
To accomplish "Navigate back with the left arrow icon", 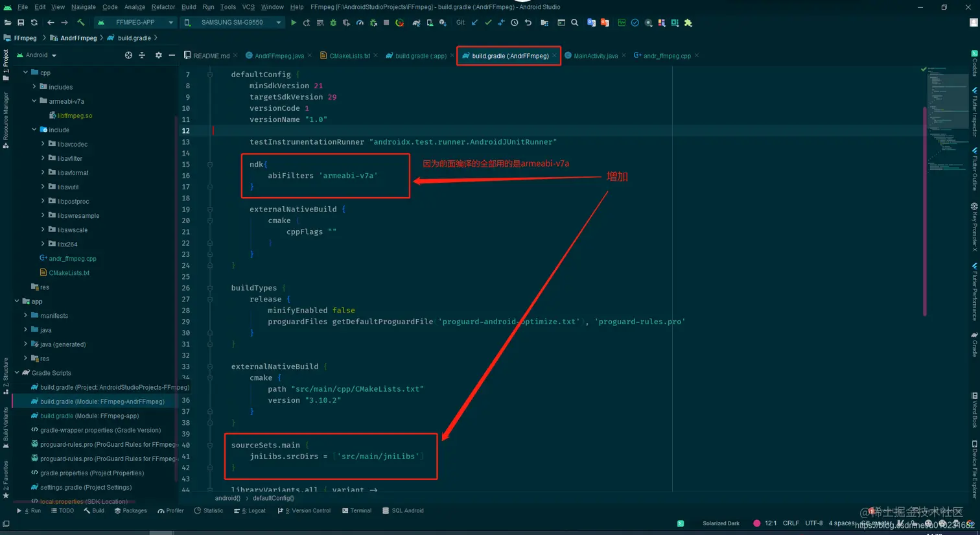I will click(51, 23).
